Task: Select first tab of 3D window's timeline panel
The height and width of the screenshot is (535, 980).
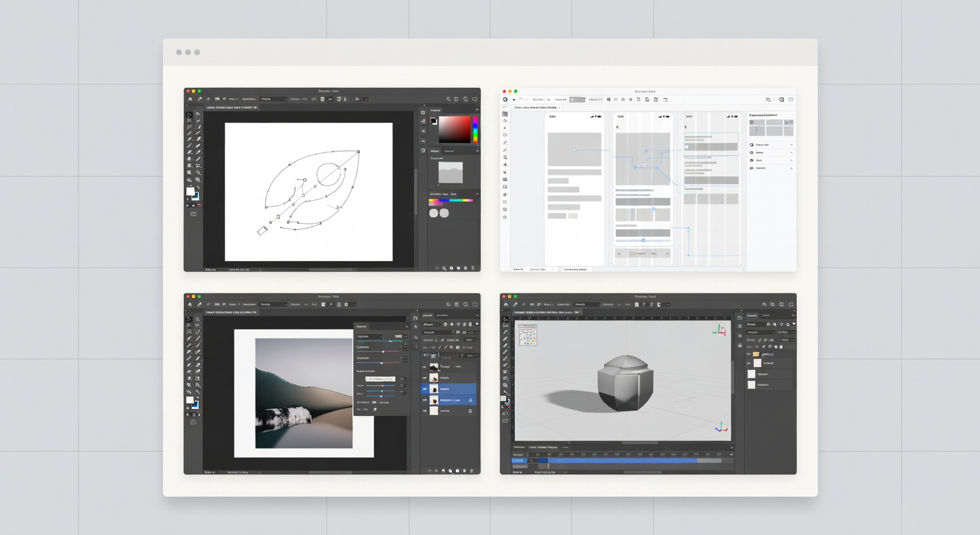Action: pyautogui.click(x=520, y=447)
